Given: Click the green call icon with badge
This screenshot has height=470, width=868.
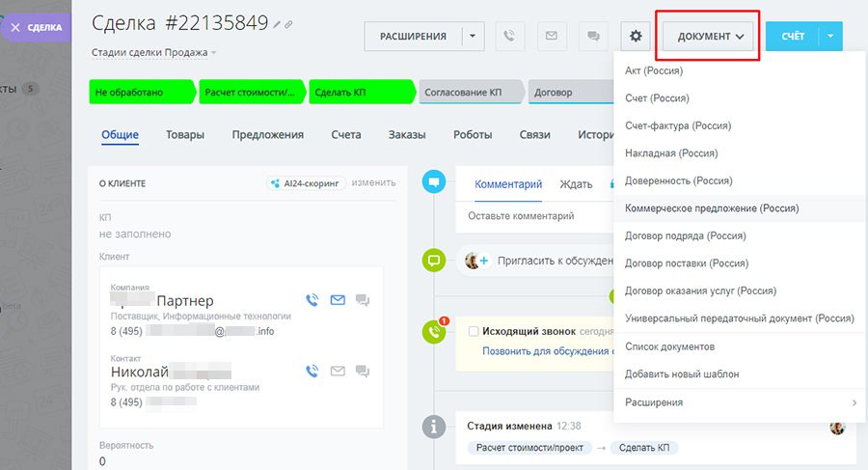Looking at the screenshot, I should click(x=435, y=331).
